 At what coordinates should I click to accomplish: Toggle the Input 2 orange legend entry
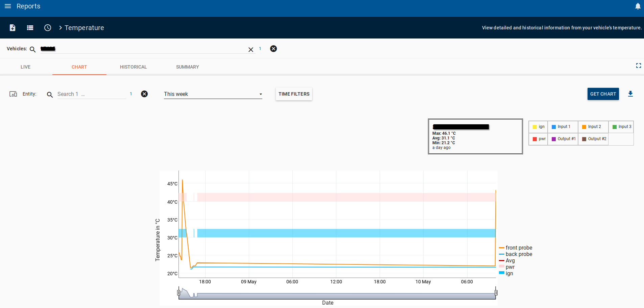click(x=593, y=127)
